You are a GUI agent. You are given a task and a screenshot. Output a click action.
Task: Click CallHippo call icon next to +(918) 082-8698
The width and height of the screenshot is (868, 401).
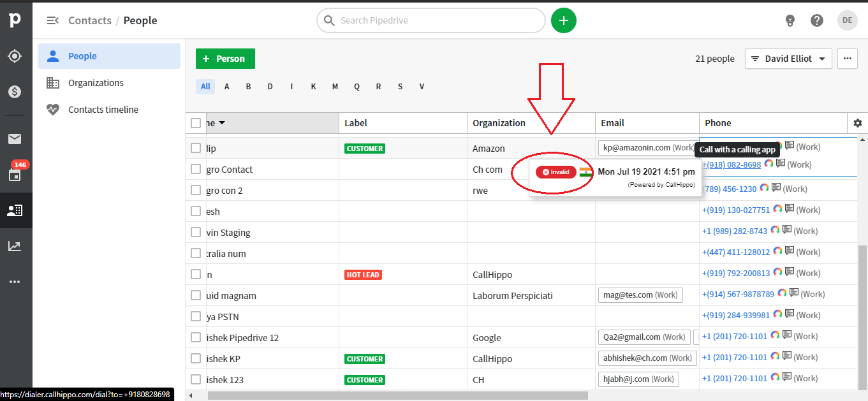coord(769,164)
